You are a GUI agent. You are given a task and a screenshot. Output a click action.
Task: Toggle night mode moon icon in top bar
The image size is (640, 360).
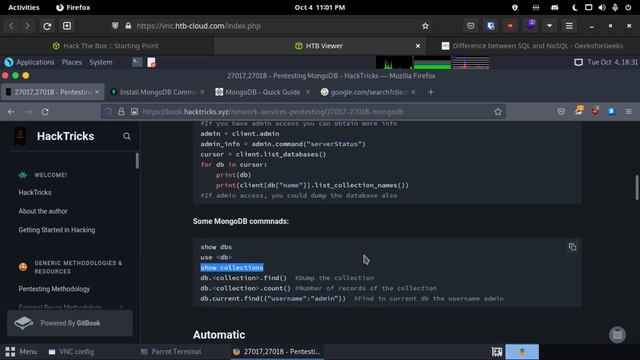pyautogui.click(x=575, y=7)
